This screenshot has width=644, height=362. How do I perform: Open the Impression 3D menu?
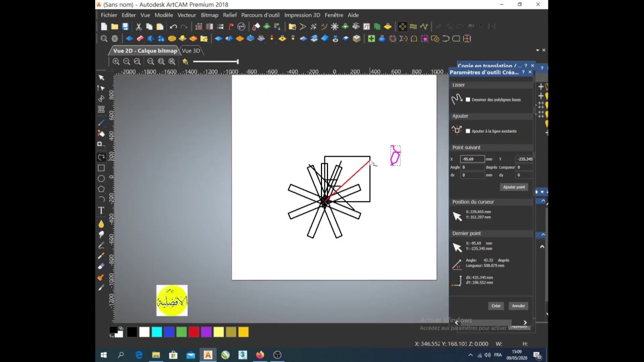point(302,15)
